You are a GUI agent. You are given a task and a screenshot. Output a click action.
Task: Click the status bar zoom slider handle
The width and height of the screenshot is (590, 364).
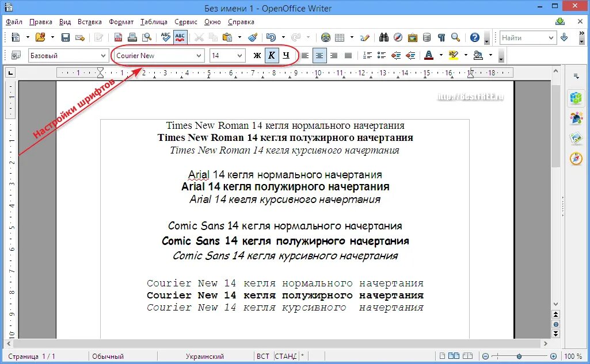click(x=519, y=356)
